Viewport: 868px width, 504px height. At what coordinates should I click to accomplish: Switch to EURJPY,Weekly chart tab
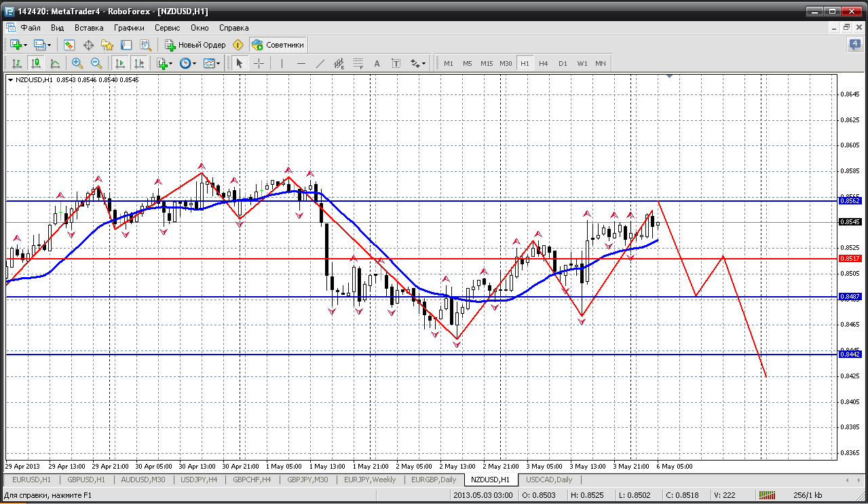[370, 480]
